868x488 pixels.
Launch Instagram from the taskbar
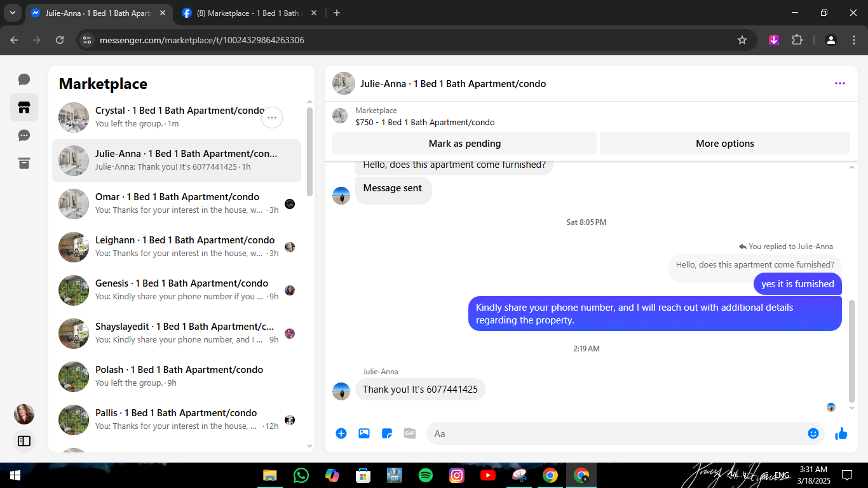pyautogui.click(x=457, y=475)
